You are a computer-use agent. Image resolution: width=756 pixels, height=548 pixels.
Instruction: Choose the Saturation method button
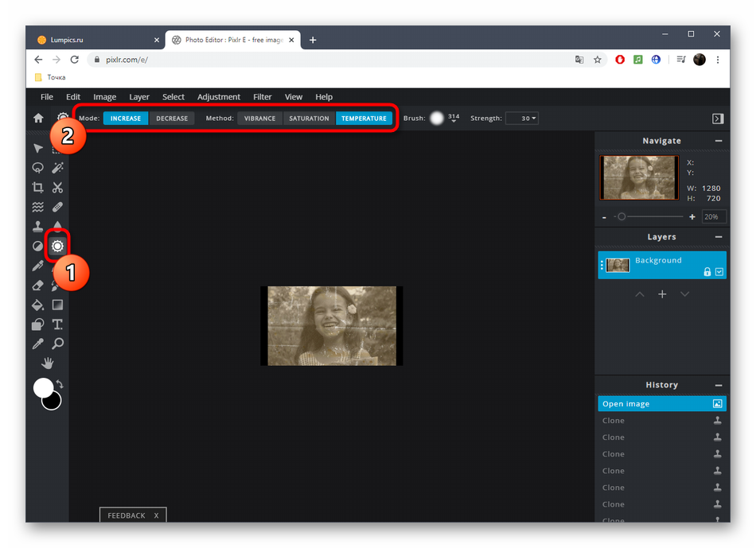click(x=309, y=119)
